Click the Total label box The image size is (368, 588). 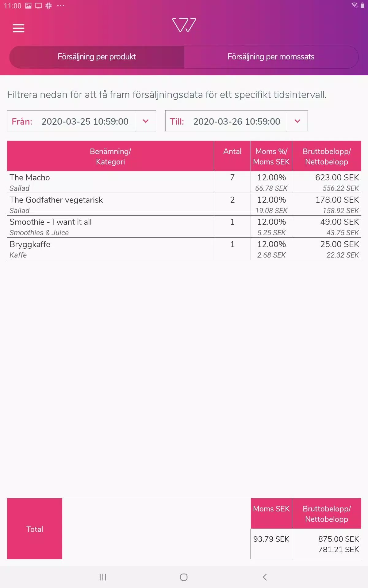[35, 529]
